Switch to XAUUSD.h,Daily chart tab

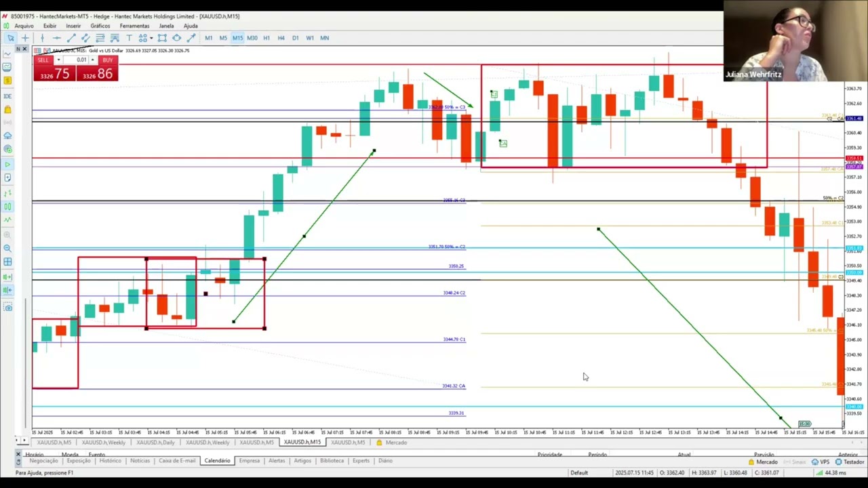pos(155,443)
